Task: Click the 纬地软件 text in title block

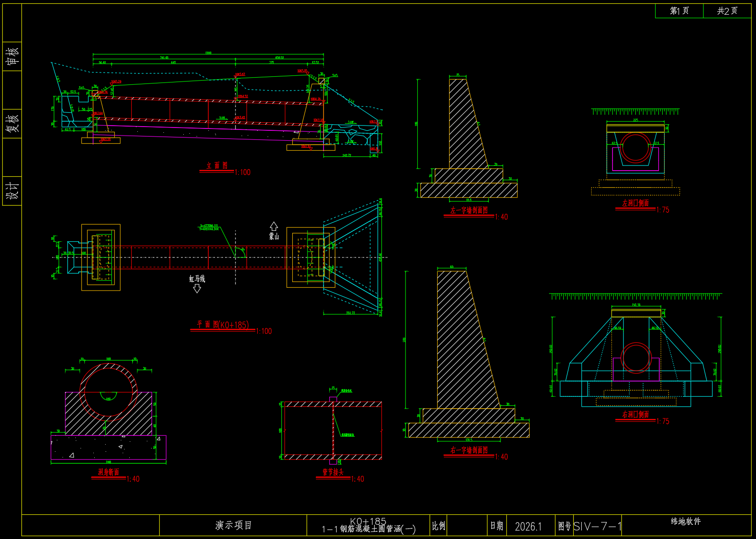Action: coord(685,521)
